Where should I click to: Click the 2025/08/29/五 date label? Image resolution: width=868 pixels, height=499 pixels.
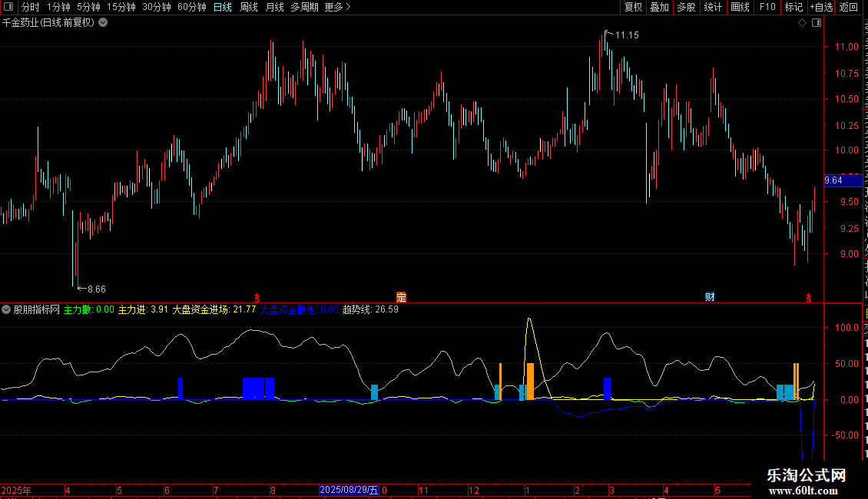point(349,490)
